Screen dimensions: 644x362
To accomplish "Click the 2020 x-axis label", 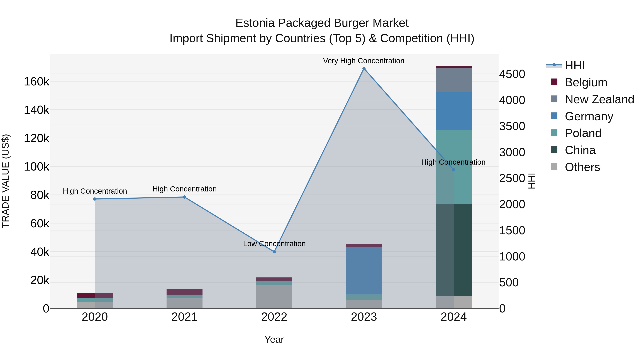I will 95,317.
